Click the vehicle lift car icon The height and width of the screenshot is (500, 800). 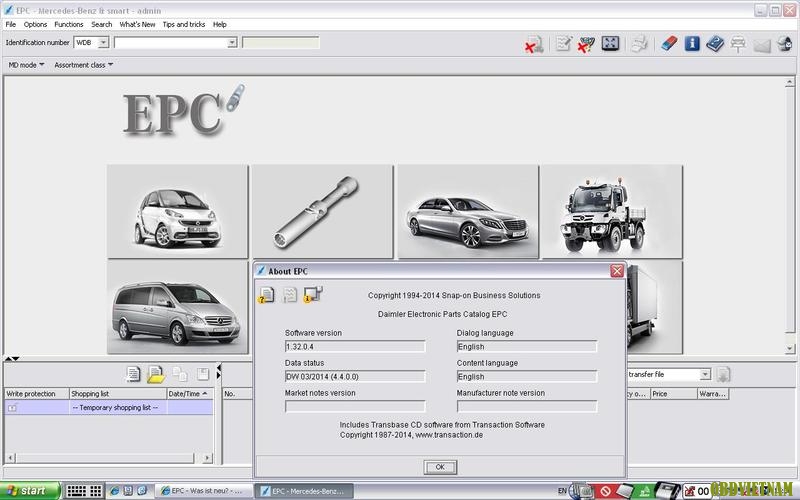[738, 44]
